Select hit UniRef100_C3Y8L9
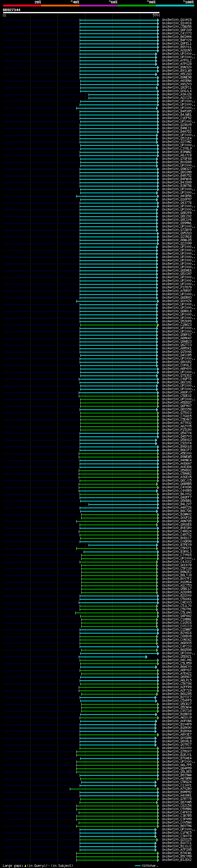Screen dimensions: 197x868 click(177, 149)
